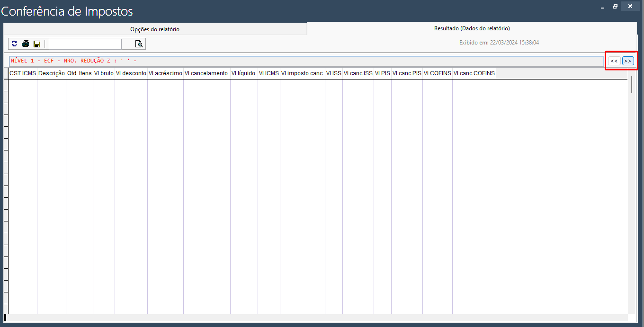
Task: Click the search magnifier icon
Action: click(139, 44)
